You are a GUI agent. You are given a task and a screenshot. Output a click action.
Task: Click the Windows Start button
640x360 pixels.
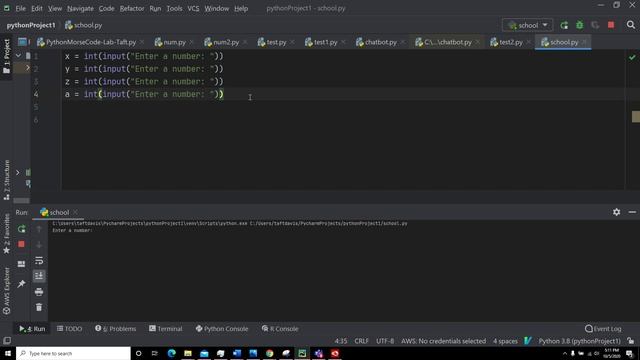(x=8, y=353)
